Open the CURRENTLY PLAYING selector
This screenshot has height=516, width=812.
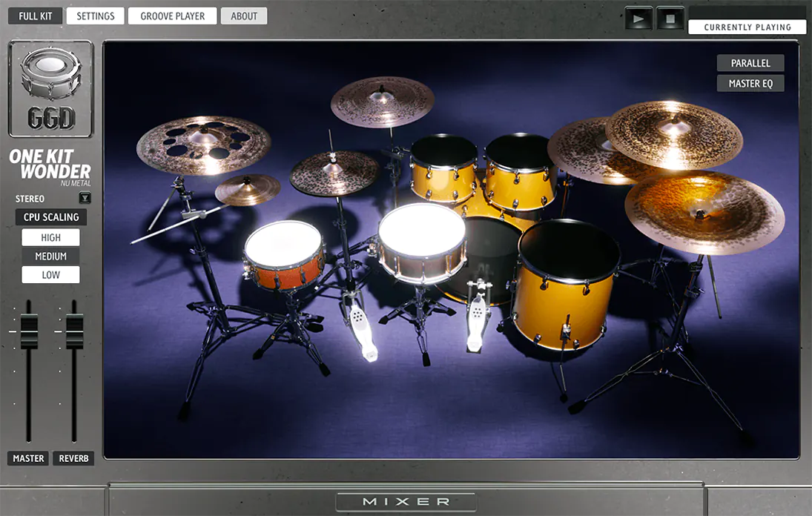pyautogui.click(x=746, y=27)
